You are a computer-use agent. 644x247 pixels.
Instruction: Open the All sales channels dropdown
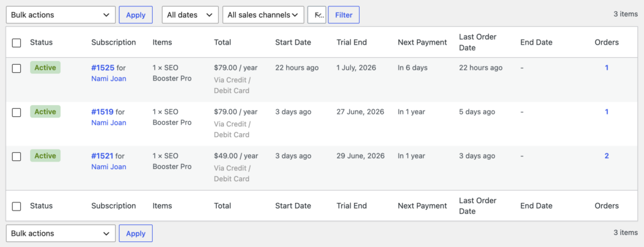coord(264,15)
